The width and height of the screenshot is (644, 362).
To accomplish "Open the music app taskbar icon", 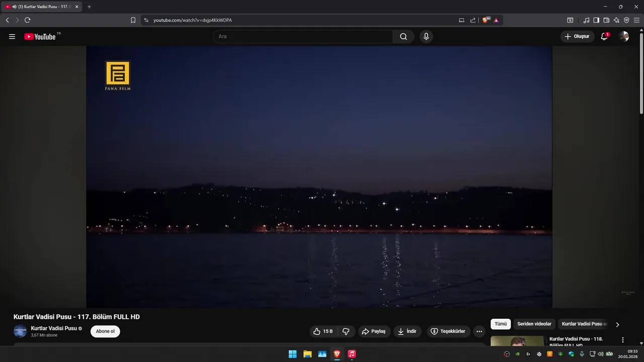I will tap(352, 354).
